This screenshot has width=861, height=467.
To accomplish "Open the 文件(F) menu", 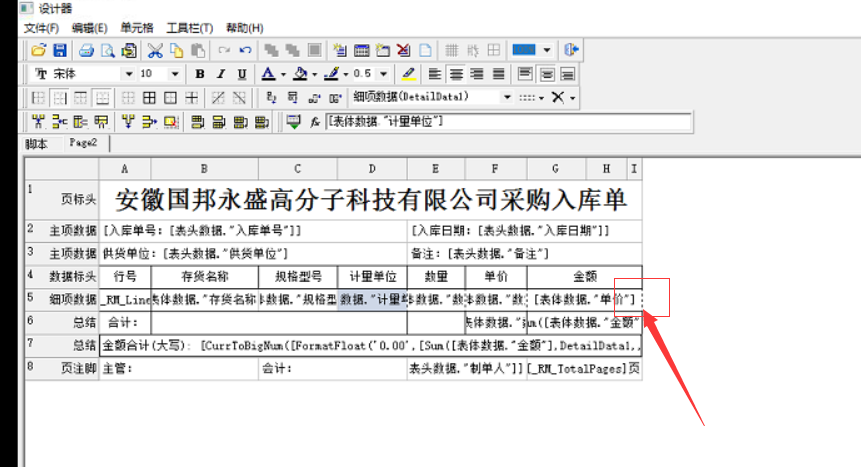I will [41, 28].
